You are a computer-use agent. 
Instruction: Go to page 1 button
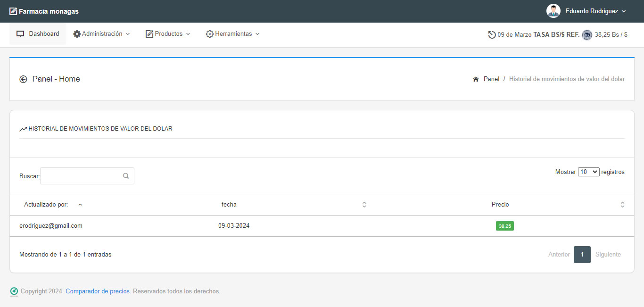[x=582, y=255]
